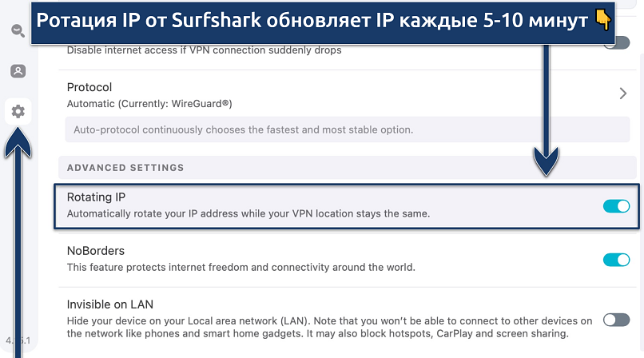Open the account profile icon in sidebar
Image resolution: width=644 pixels, height=358 pixels.
(18, 71)
